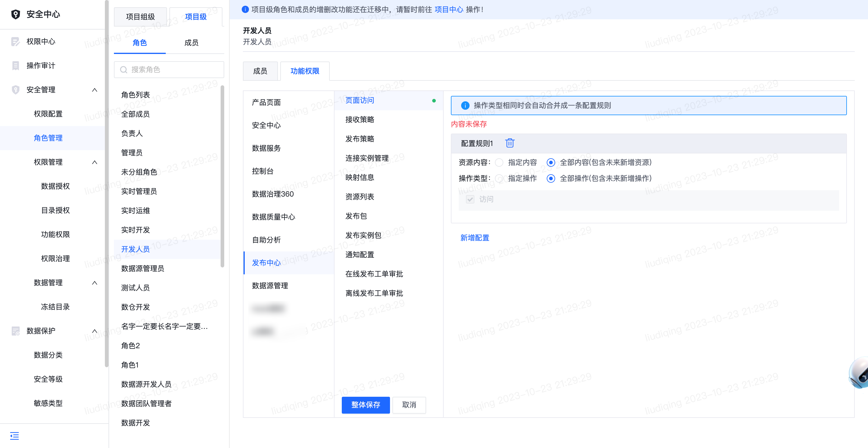Screen dimensions: 868x448
Task: Open the floating robot assistant icon
Action: tap(859, 374)
